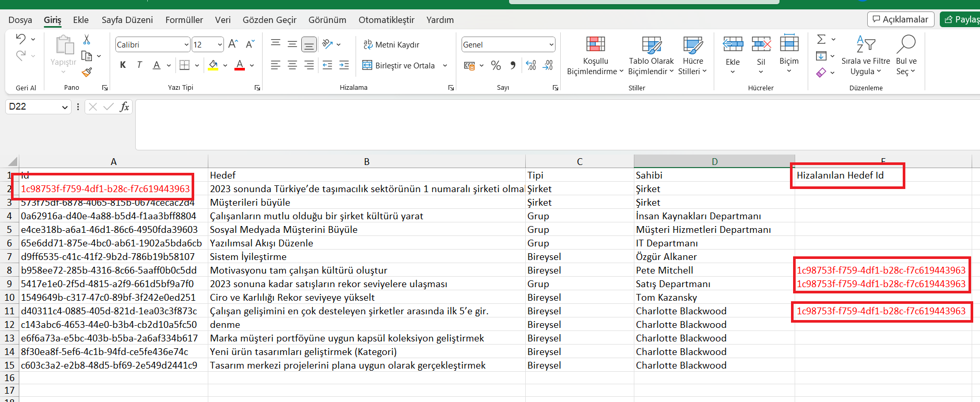Select column B header
This screenshot has height=402, width=980.
click(367, 162)
